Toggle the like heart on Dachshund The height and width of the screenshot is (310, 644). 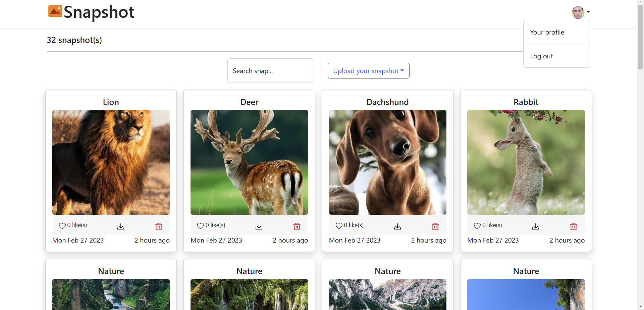(339, 226)
